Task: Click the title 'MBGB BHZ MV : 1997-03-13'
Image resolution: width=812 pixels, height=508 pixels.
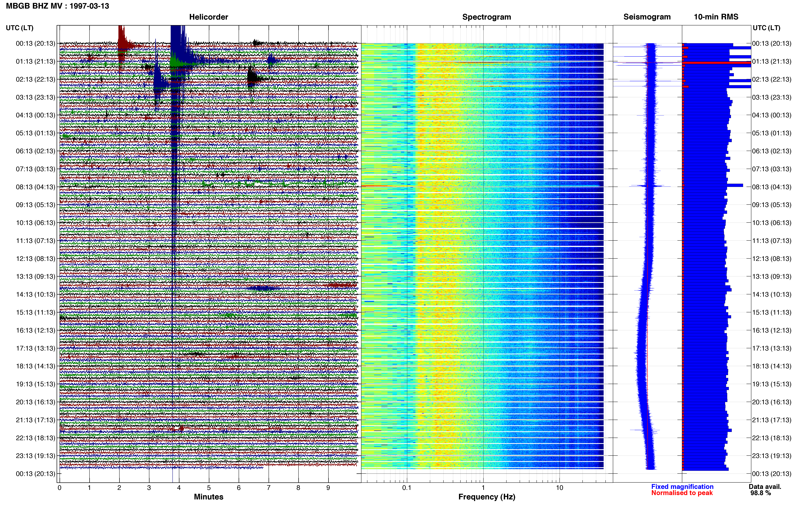Action: click(x=57, y=6)
